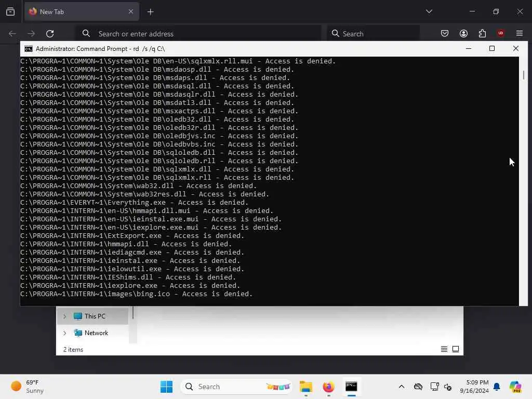
Task: Switch Explorer to details view icon
Action: tap(444, 349)
